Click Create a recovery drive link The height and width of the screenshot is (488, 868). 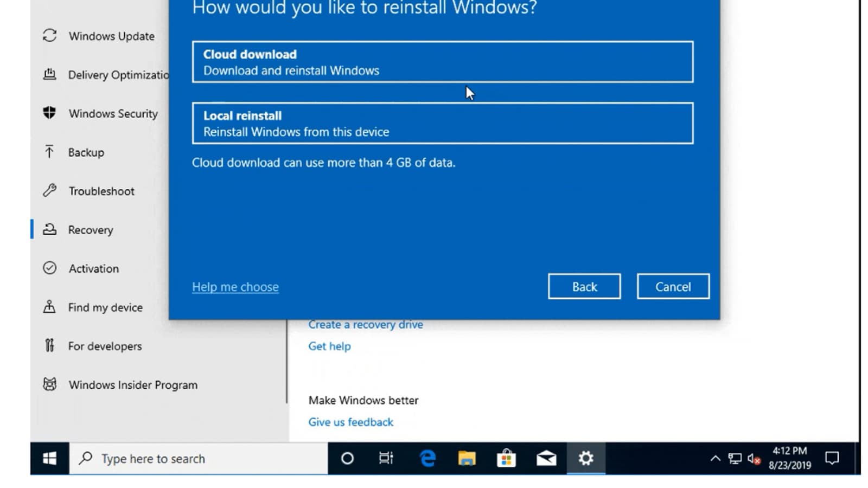coord(366,324)
